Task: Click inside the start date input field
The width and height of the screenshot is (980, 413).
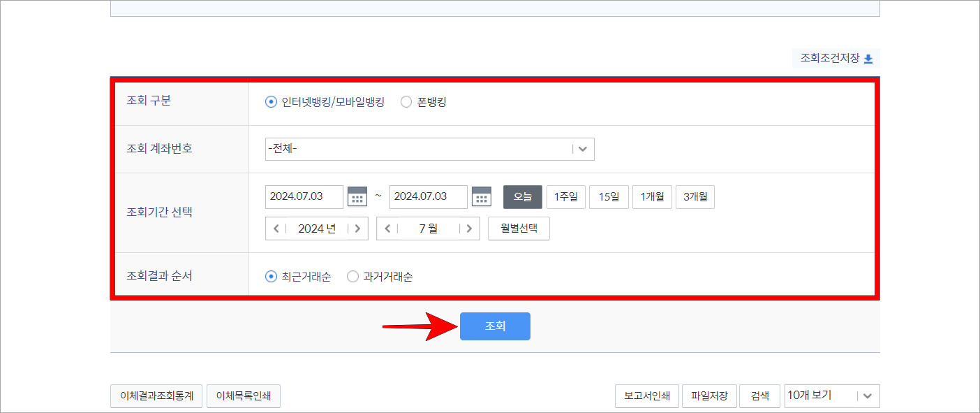Action: coord(304,196)
